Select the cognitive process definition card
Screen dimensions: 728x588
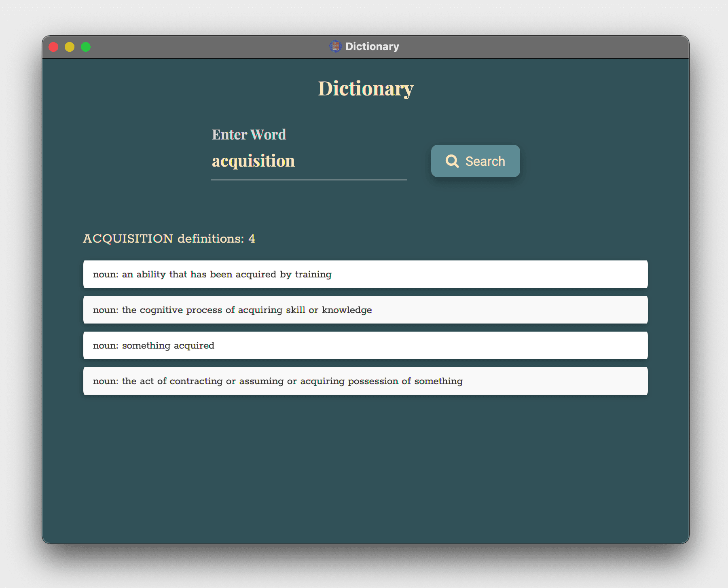(365, 310)
